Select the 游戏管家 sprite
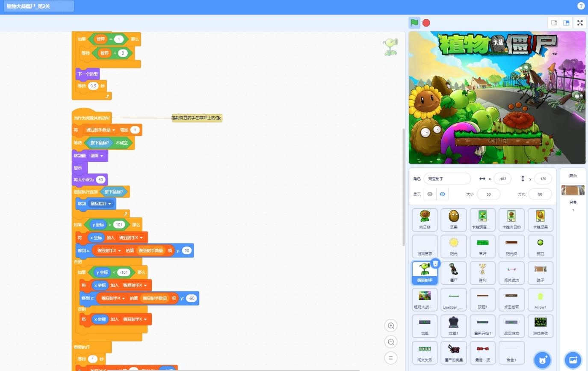Image resolution: width=588 pixels, height=371 pixels. pyautogui.click(x=425, y=246)
